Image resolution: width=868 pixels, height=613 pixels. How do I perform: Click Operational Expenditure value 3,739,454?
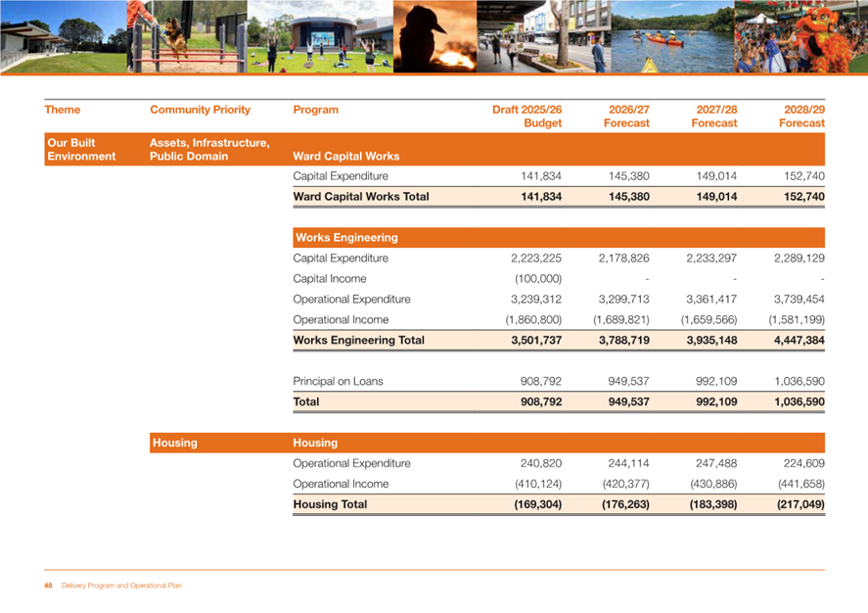(799, 299)
